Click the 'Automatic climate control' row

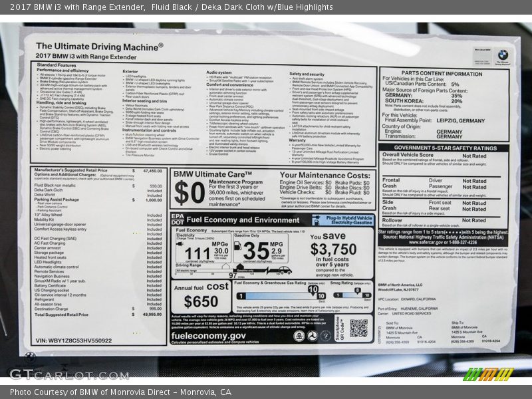pos(98,267)
